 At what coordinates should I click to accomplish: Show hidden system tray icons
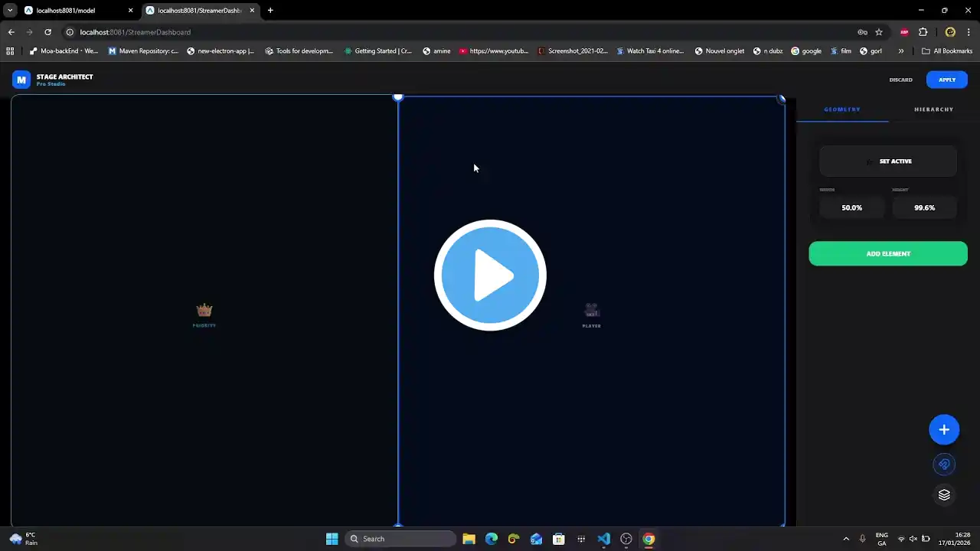pyautogui.click(x=846, y=539)
